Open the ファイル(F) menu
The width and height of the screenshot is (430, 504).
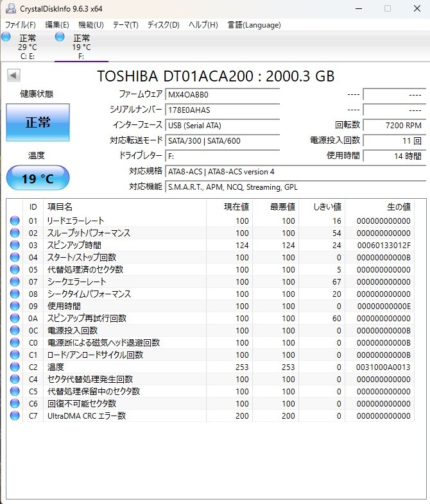[x=21, y=25]
